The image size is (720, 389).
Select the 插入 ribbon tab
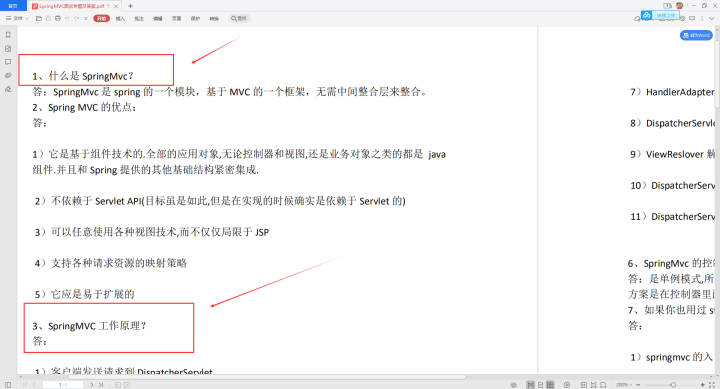coord(120,18)
